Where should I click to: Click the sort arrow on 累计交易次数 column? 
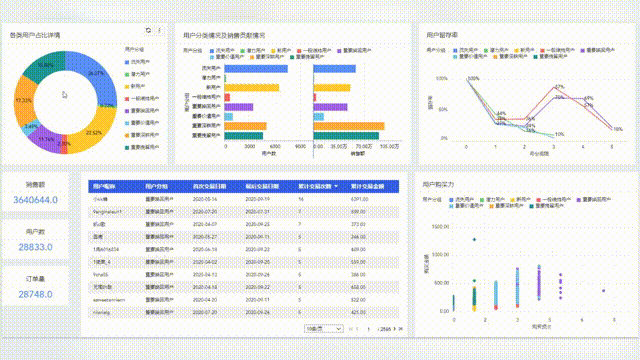coord(336,186)
